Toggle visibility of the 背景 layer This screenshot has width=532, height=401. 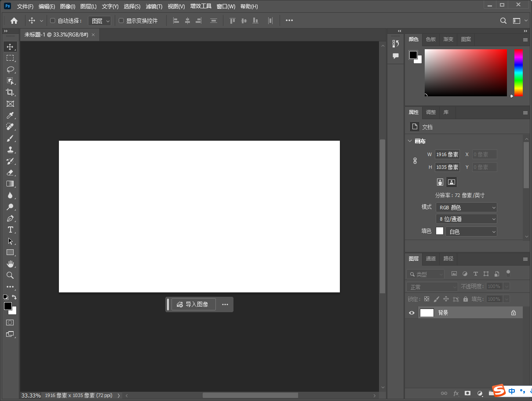411,312
